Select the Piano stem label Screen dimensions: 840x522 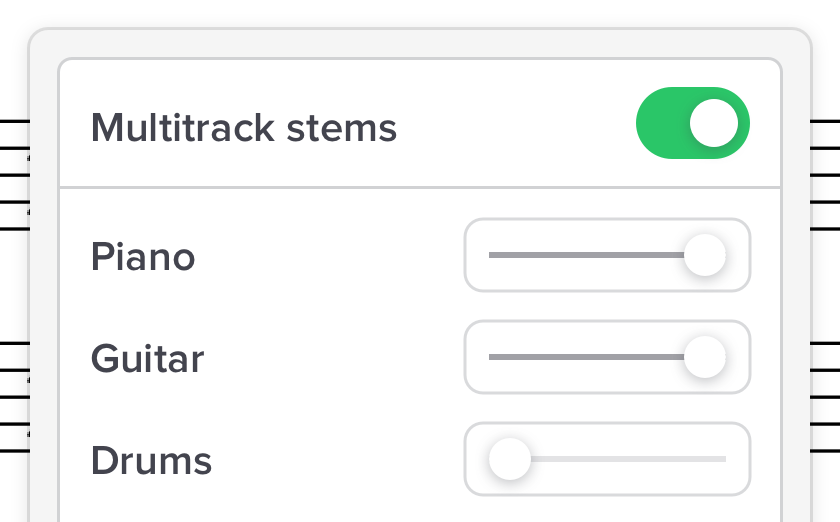tap(143, 257)
